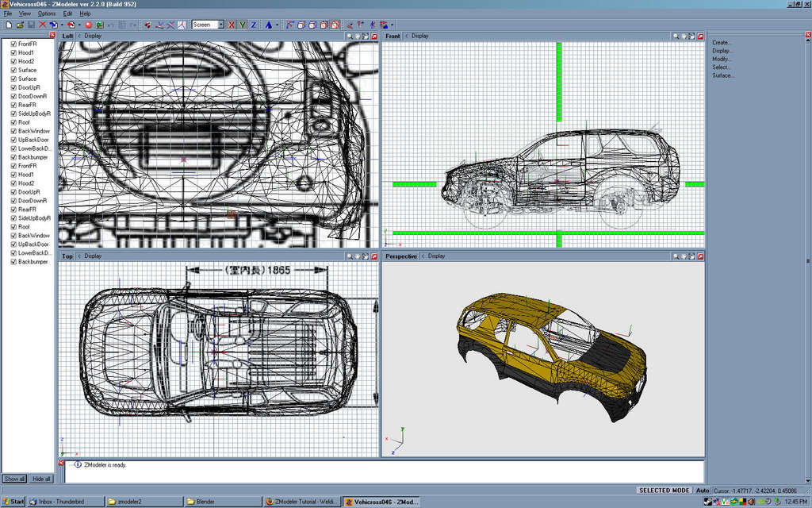
Task: Open Display menu in Top viewport
Action: [93, 256]
